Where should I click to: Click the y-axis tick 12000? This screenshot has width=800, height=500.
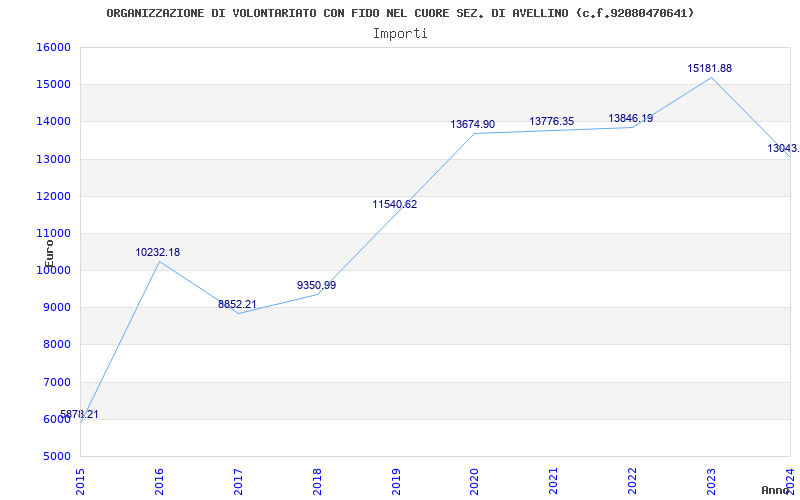[53, 196]
